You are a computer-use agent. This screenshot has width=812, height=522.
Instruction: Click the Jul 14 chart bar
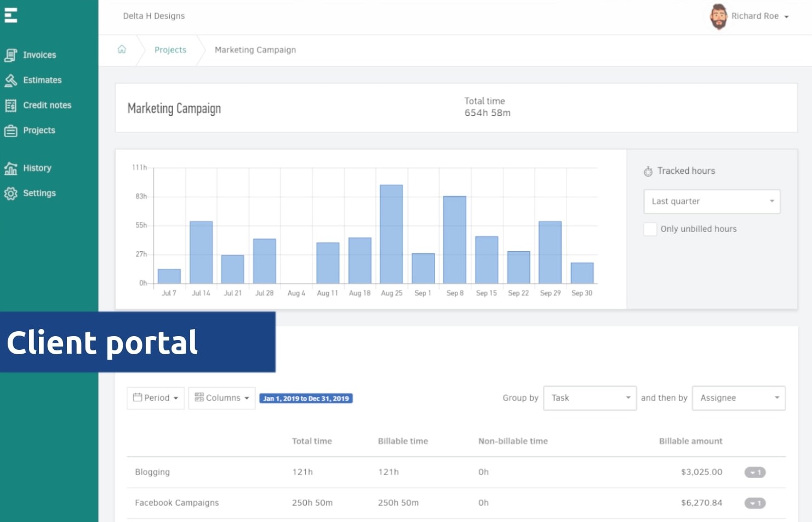tap(201, 252)
